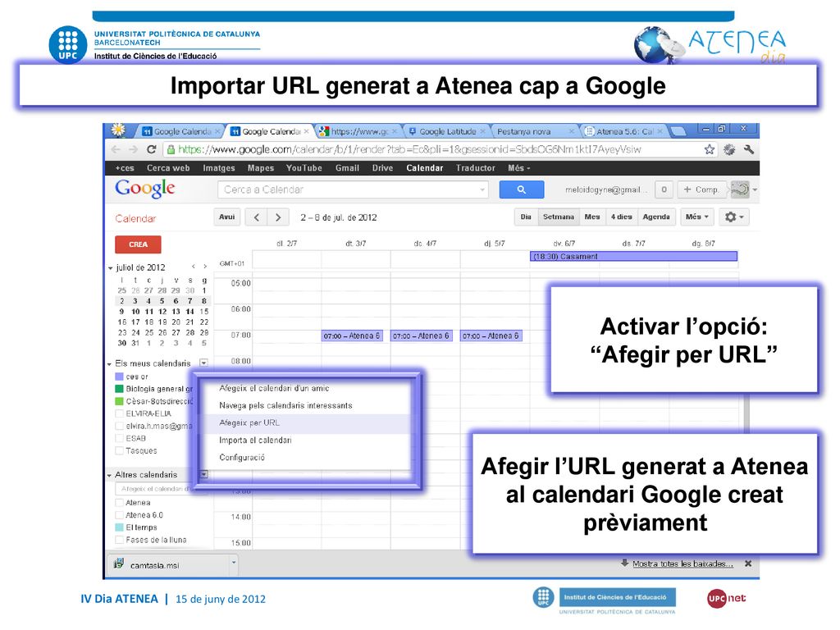Click the camtasia.msi download file icon

(119, 564)
